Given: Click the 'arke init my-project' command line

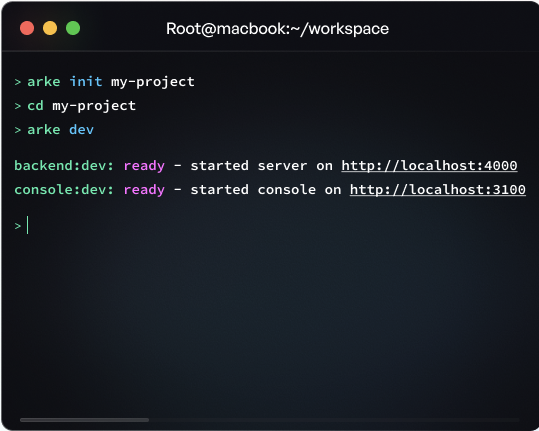Looking at the screenshot, I should [x=104, y=82].
